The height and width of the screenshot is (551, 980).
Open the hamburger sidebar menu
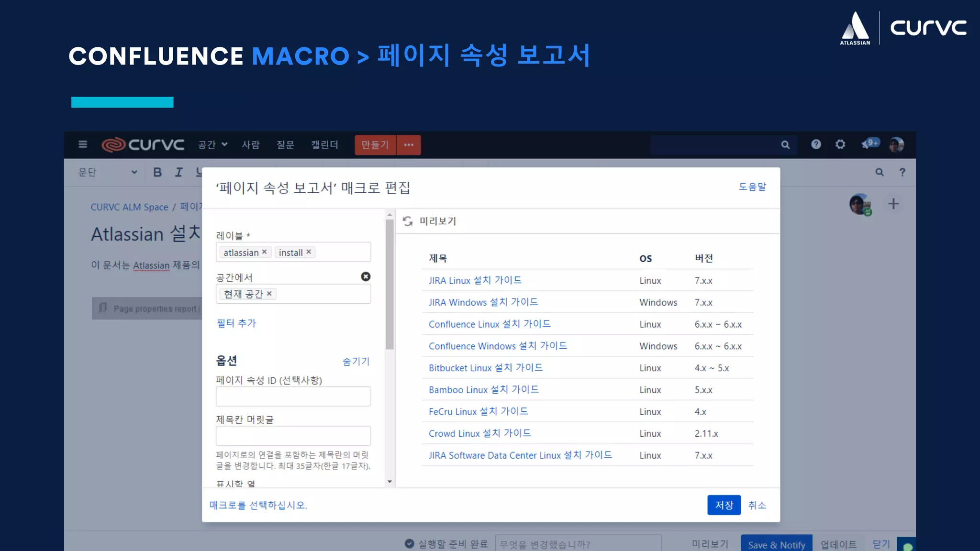click(x=83, y=144)
